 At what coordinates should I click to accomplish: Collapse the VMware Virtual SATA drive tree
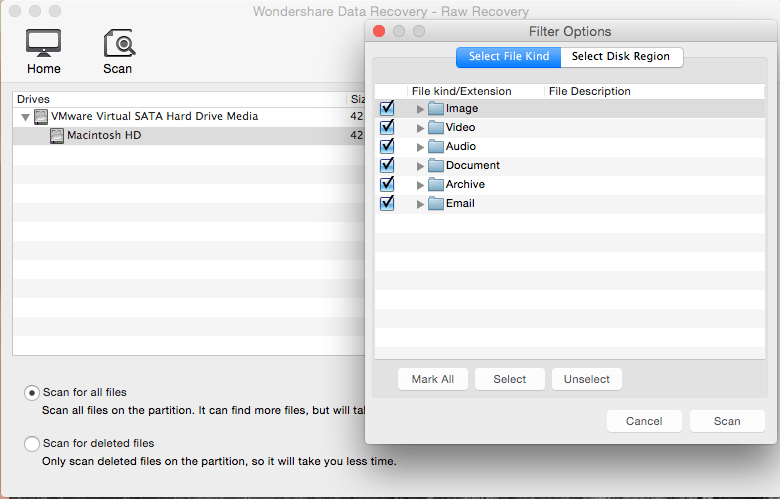click(x=25, y=118)
